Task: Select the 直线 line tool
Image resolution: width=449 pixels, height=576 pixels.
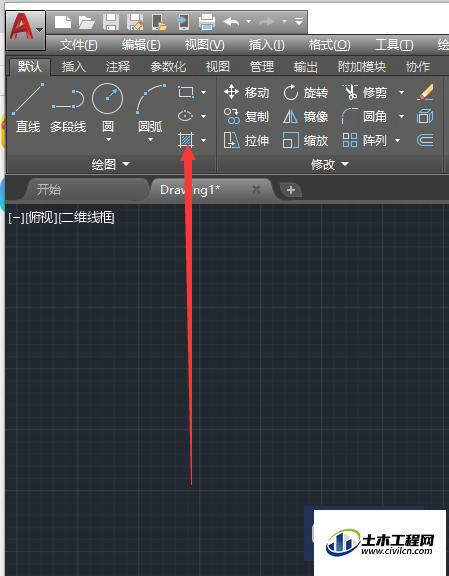Action: coord(28,108)
